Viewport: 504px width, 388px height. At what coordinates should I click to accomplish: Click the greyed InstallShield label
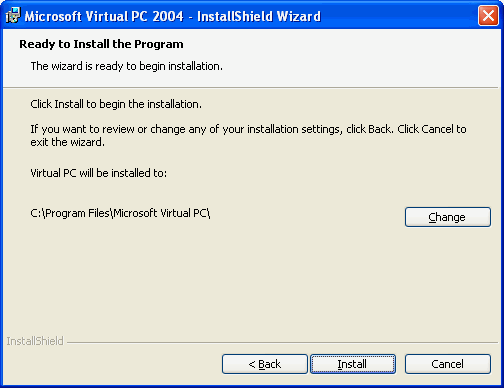35,341
